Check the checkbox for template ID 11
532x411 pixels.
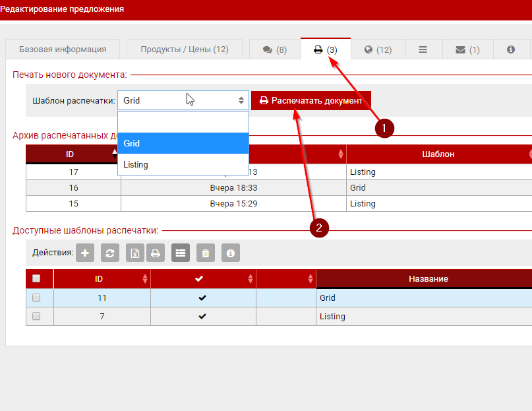[36, 298]
